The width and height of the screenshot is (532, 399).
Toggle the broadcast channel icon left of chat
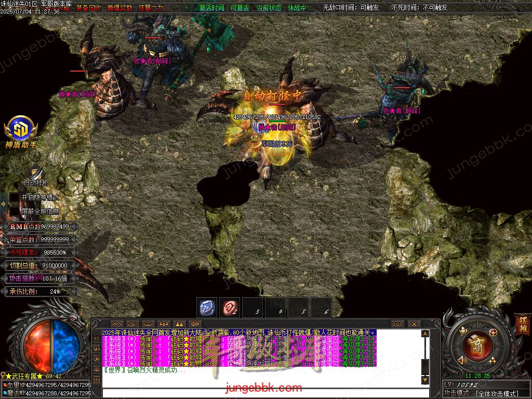[x=96, y=380]
